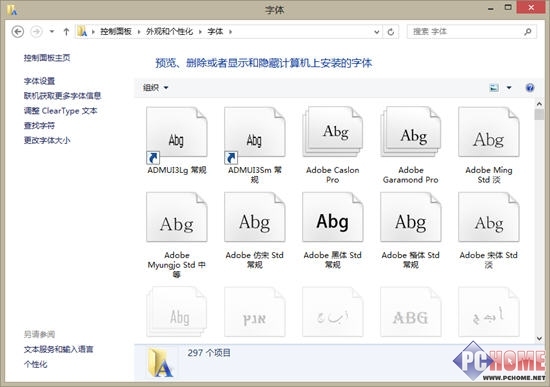The image size is (550, 387).
Task: Open 调整 ClearType 文本 link
Action: coord(60,111)
